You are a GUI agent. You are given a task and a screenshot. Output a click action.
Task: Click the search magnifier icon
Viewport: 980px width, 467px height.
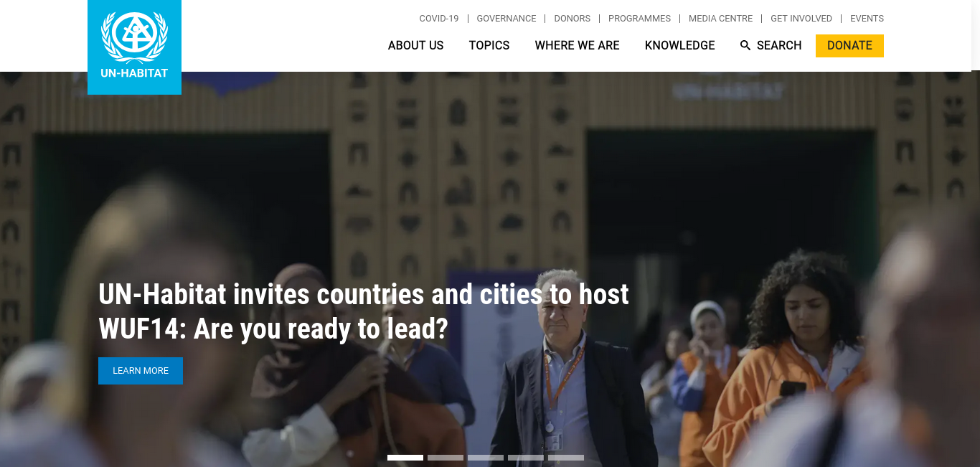tap(745, 45)
